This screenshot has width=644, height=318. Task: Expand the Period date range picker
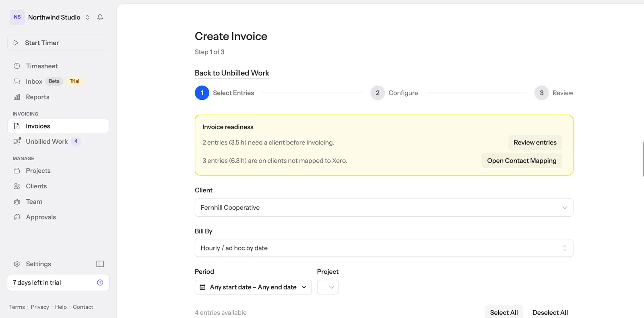point(253,287)
